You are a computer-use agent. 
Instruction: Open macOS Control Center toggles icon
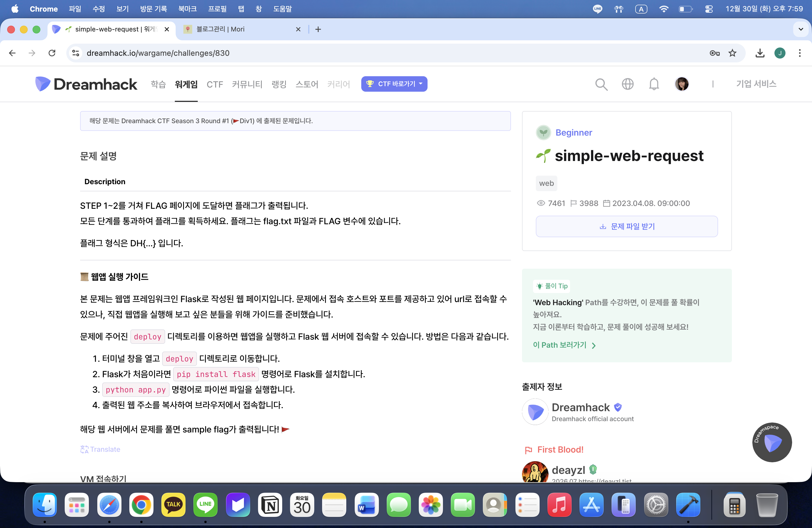click(x=709, y=9)
